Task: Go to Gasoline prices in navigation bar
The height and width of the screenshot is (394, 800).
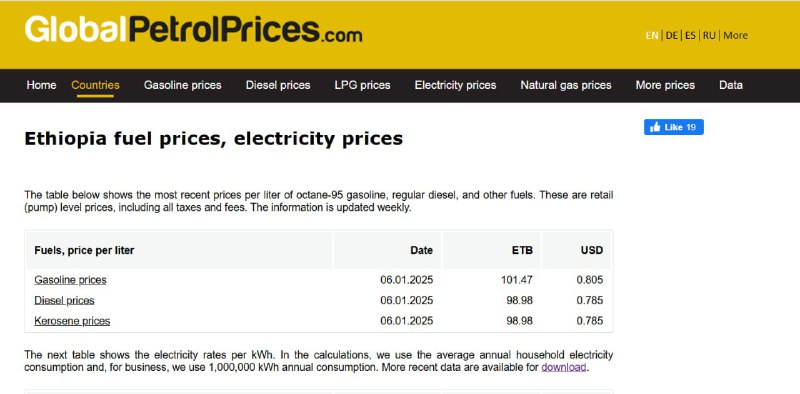Action: coord(183,85)
